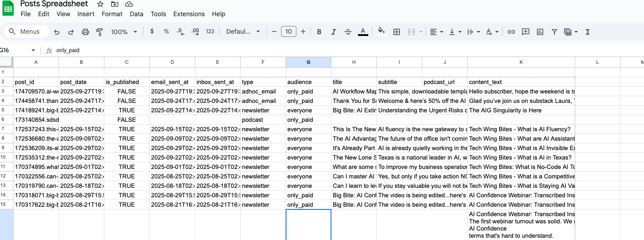Open fill color picker
Viewport: 644px width, 240px height.
(x=381, y=31)
